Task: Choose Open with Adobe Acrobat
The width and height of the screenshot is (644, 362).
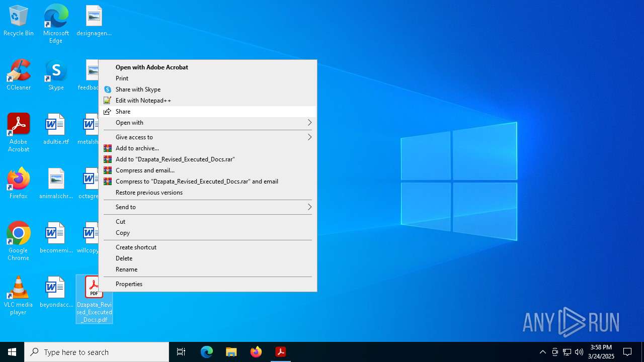Action: pyautogui.click(x=208, y=67)
